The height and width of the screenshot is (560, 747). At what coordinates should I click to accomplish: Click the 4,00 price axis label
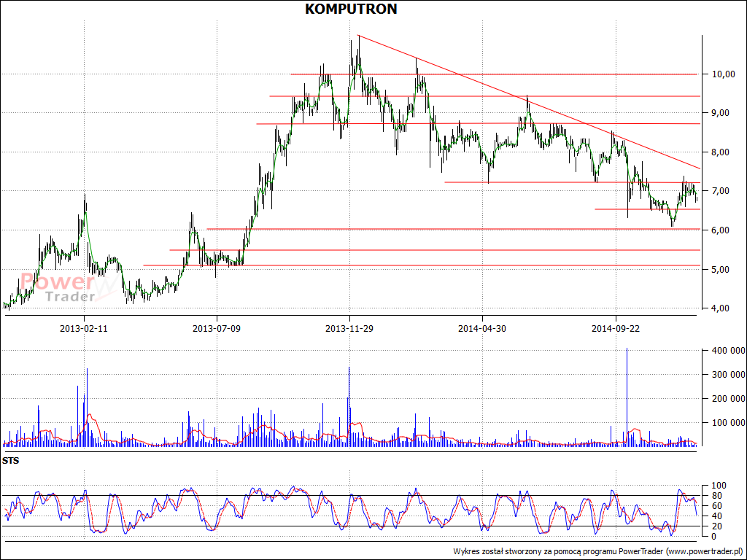(720, 308)
